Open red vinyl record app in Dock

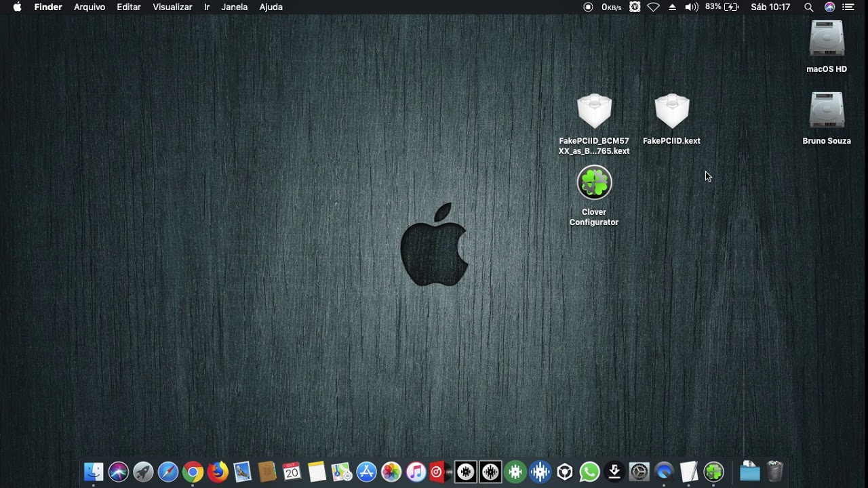(439, 472)
